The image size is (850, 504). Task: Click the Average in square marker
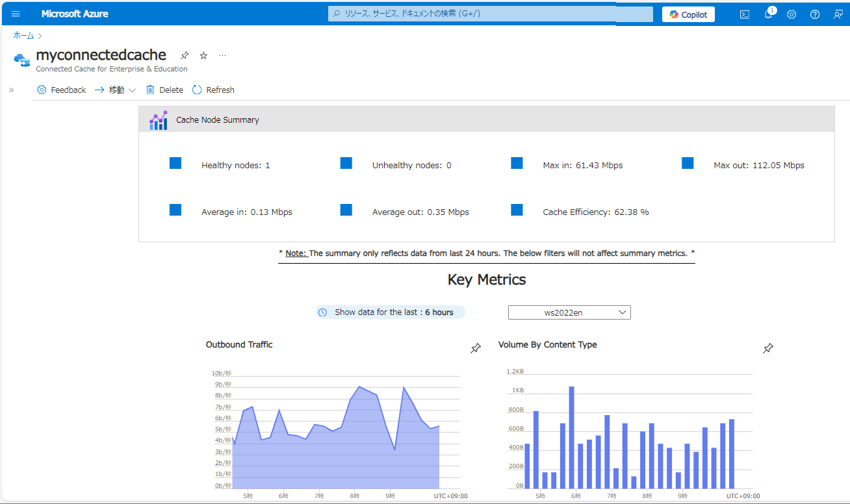(175, 210)
